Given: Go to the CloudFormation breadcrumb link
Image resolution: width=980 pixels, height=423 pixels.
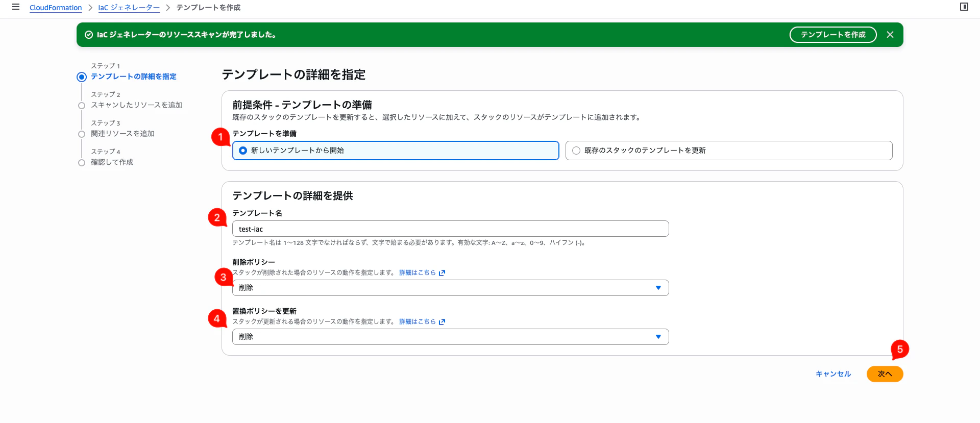Looking at the screenshot, I should tap(56, 8).
